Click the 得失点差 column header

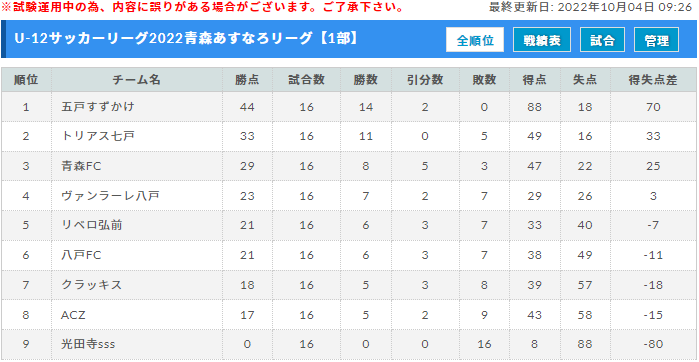(653, 80)
